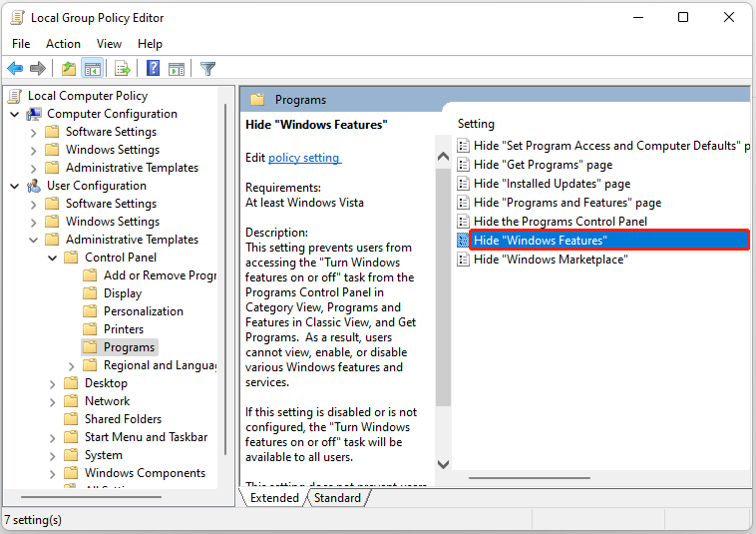Collapse the Control Panel tree node
Screen dimensions: 756x534
pyautogui.click(x=52, y=258)
